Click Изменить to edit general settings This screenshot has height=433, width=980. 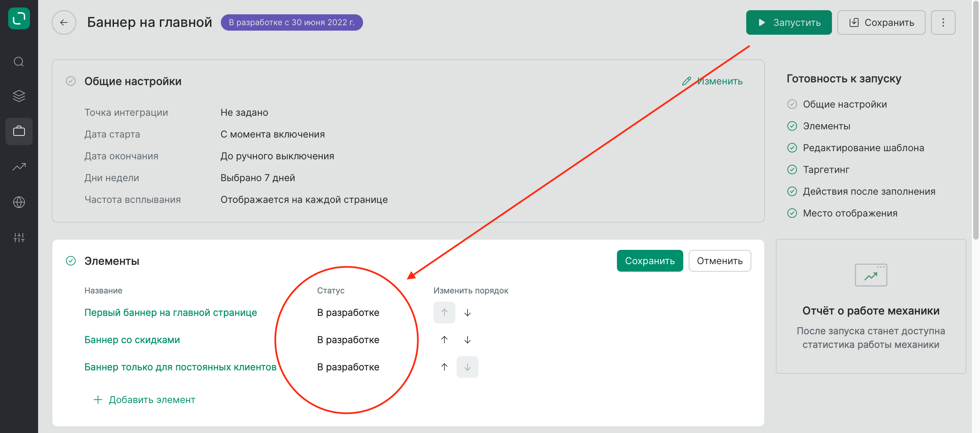pyautogui.click(x=712, y=81)
